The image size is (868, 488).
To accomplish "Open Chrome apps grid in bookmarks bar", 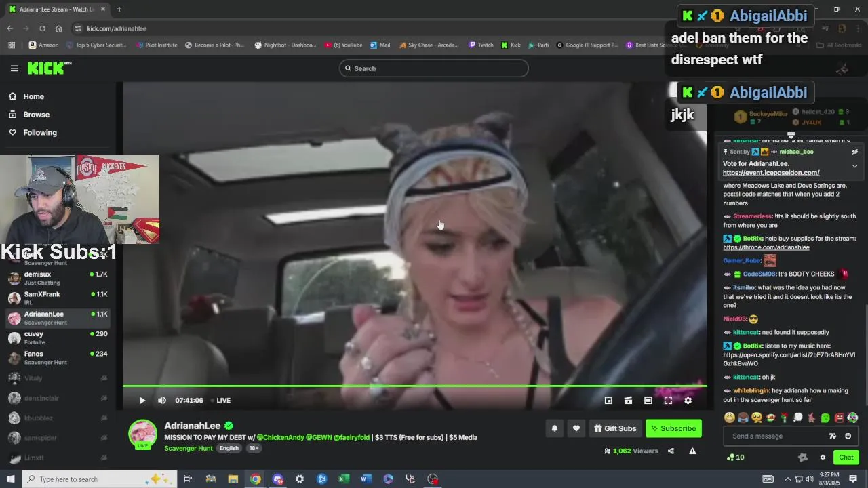I will click(12, 45).
